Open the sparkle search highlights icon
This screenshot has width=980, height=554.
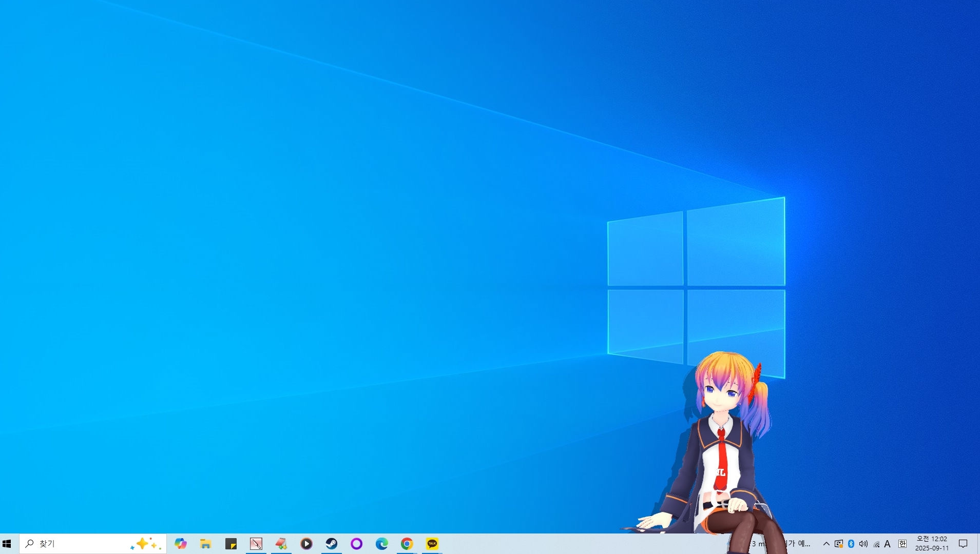click(146, 544)
